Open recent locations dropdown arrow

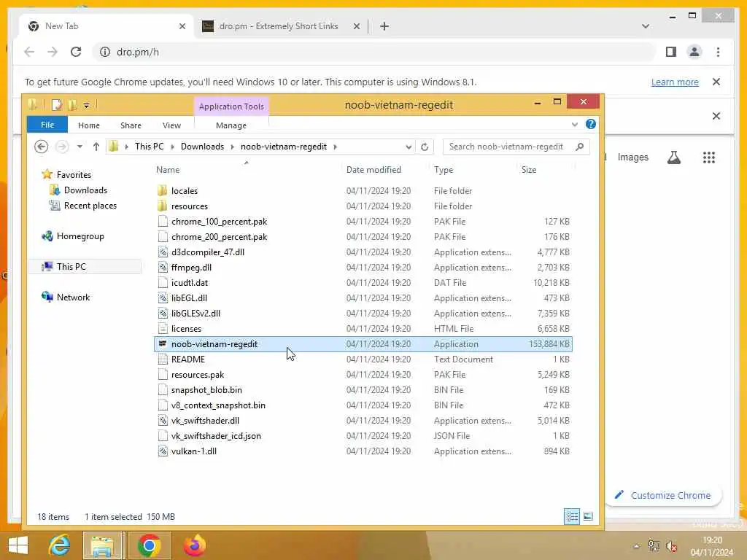(80, 147)
